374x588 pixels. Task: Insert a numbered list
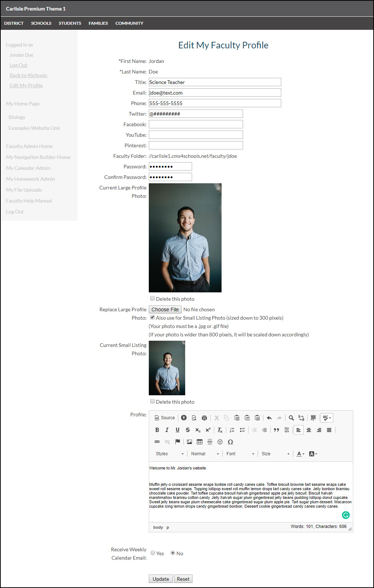[x=232, y=430]
